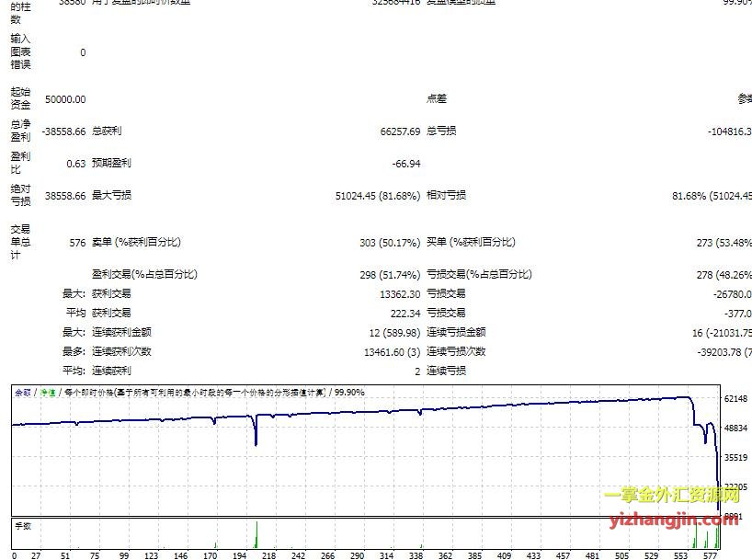Click the yizhangjin.com watermark link
Screen dimensions: 752x560
click(672, 518)
